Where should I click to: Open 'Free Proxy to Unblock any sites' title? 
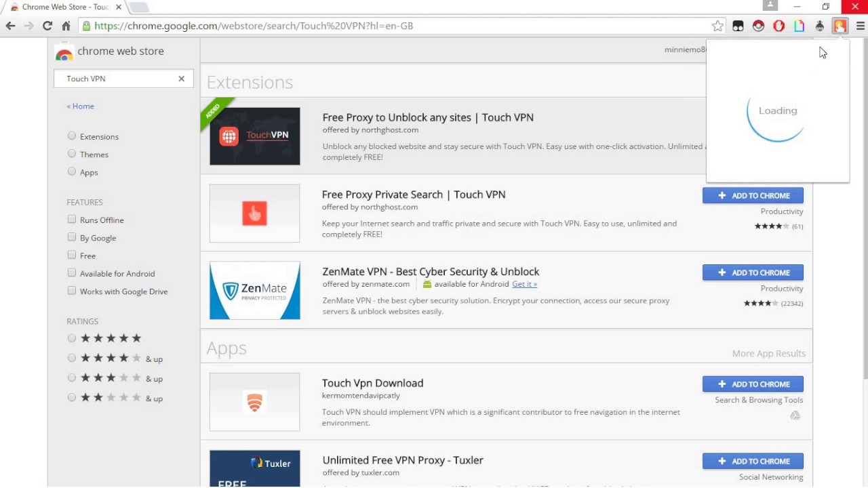coord(428,117)
